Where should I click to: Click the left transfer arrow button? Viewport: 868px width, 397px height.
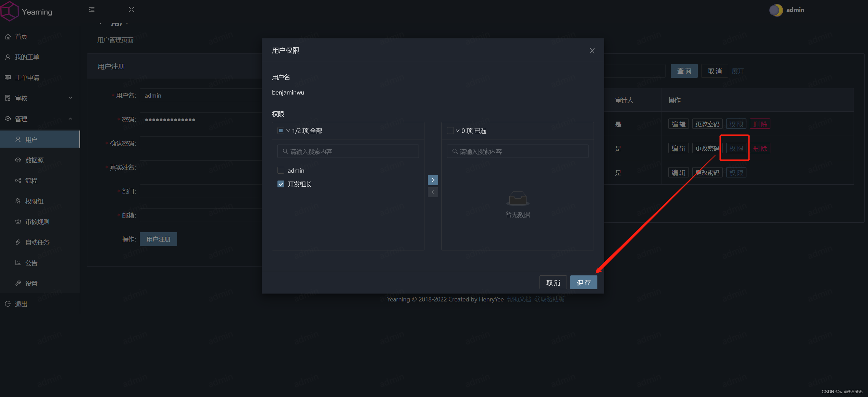tap(433, 192)
